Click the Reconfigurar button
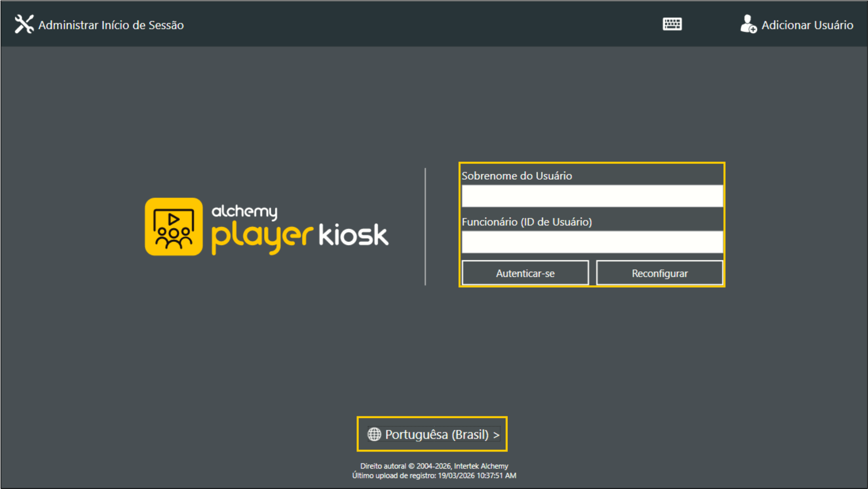The image size is (868, 489). (x=659, y=273)
